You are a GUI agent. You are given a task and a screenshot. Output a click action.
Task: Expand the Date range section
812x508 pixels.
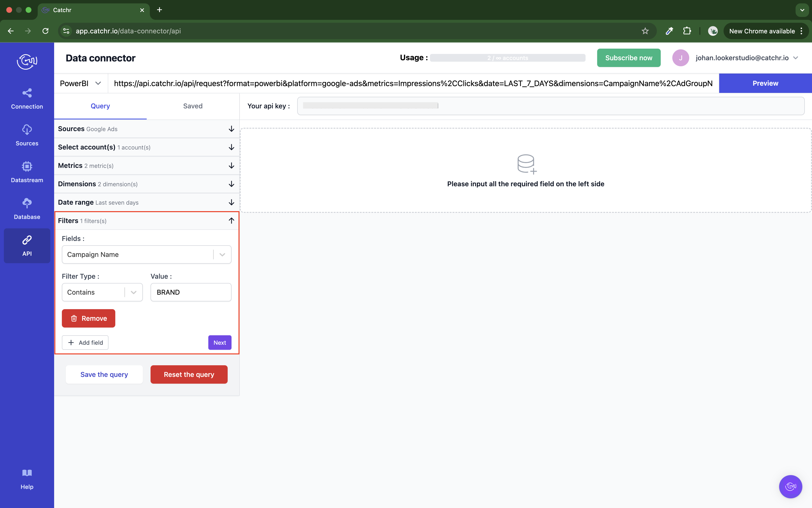146,202
